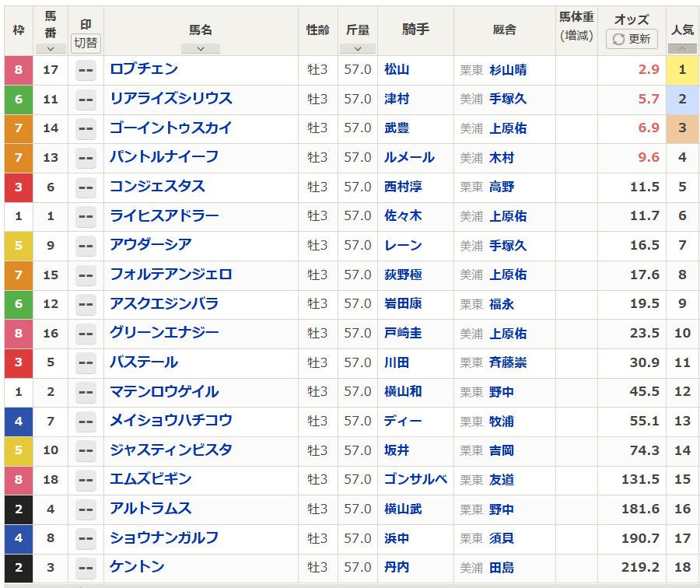The width and height of the screenshot is (700, 588).
Task: Click the odds value 2.9
Action: click(649, 69)
